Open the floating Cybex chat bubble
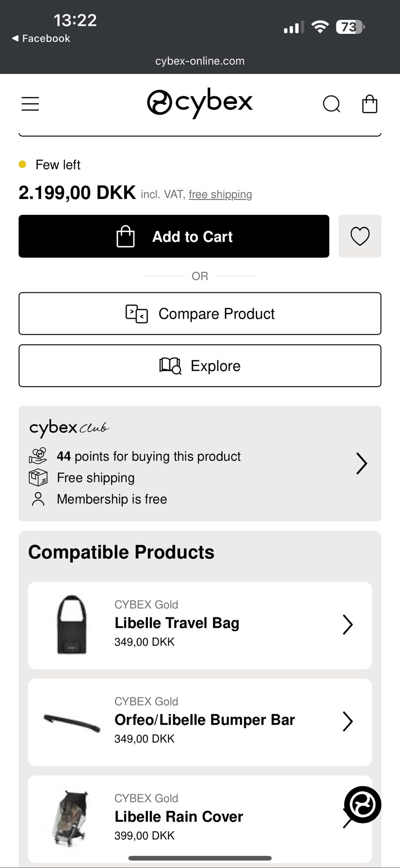400x868 pixels. [x=362, y=804]
